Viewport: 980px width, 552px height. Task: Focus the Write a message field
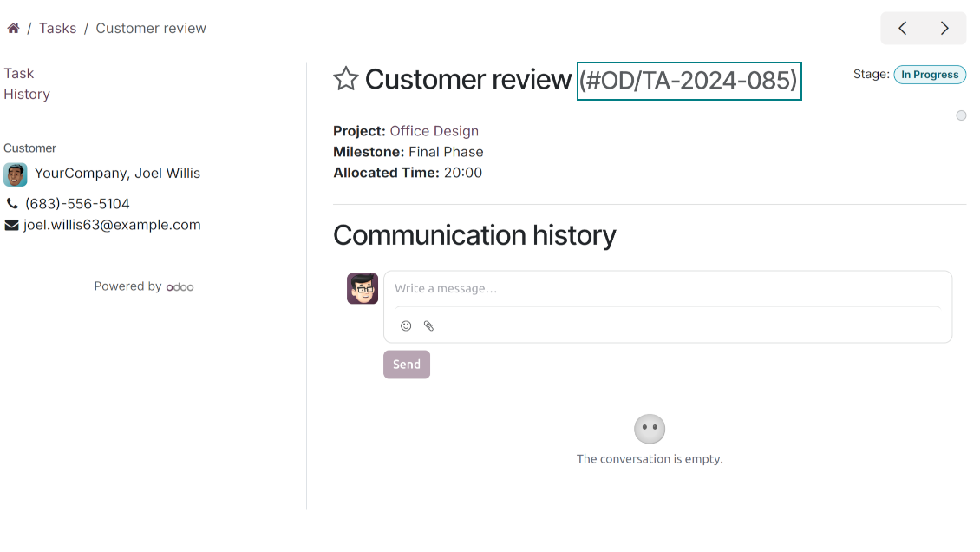click(x=668, y=289)
